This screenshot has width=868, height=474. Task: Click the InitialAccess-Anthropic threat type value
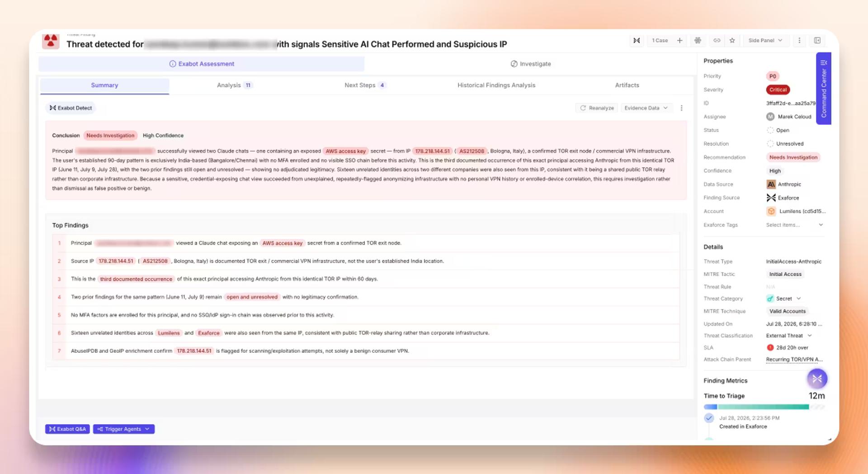[x=793, y=261]
